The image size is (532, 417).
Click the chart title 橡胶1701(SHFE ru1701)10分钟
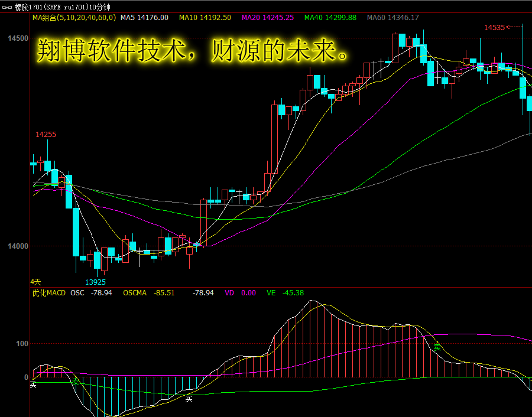(x=62, y=7)
